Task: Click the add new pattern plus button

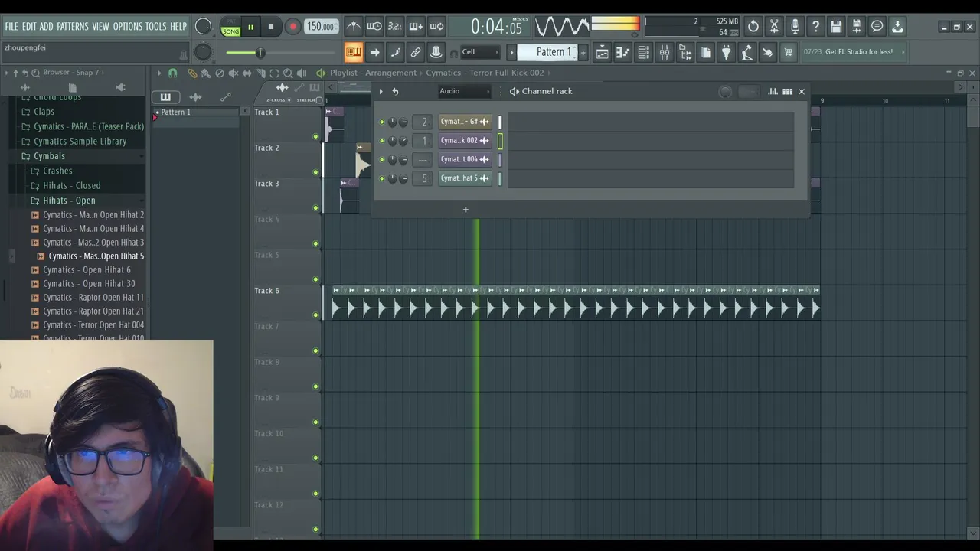Action: 583,52
